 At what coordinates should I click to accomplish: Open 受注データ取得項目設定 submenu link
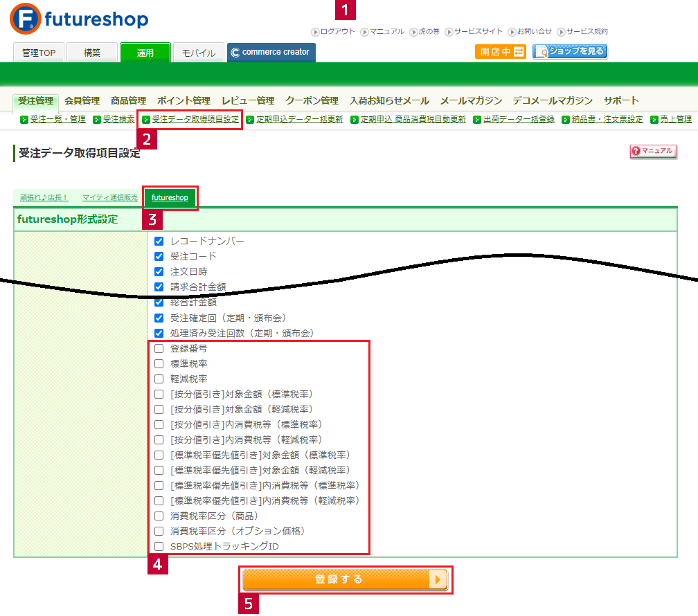point(195,119)
